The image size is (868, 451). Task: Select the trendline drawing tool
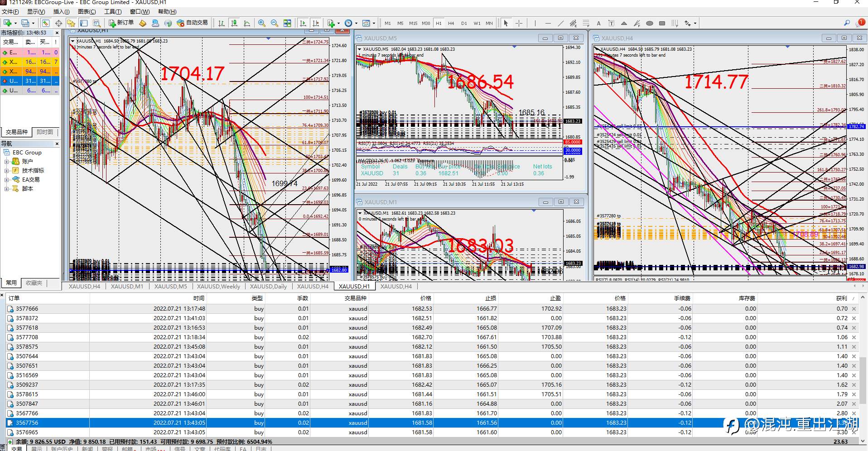pos(561,23)
